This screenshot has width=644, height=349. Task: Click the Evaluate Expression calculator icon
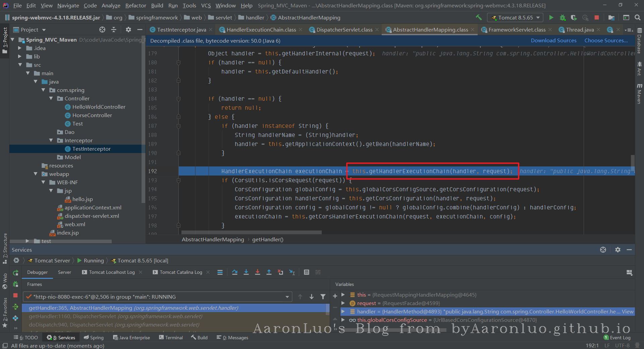pyautogui.click(x=307, y=272)
